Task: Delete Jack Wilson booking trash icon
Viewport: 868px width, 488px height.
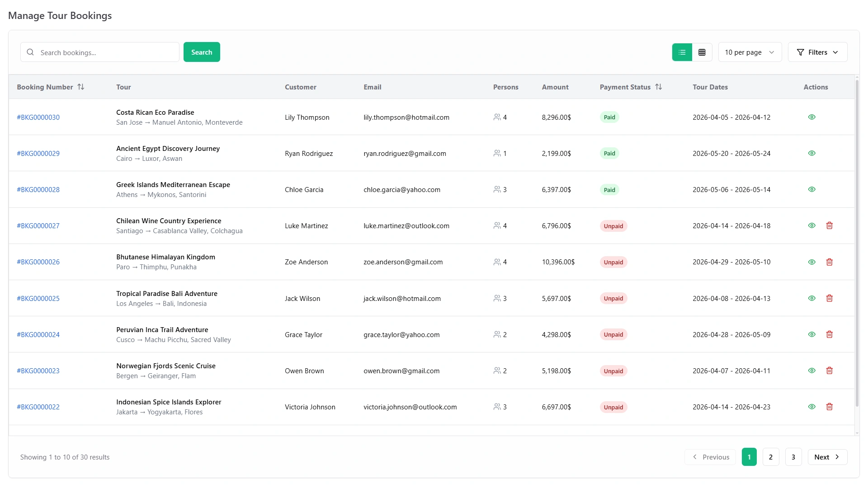Action: (829, 298)
